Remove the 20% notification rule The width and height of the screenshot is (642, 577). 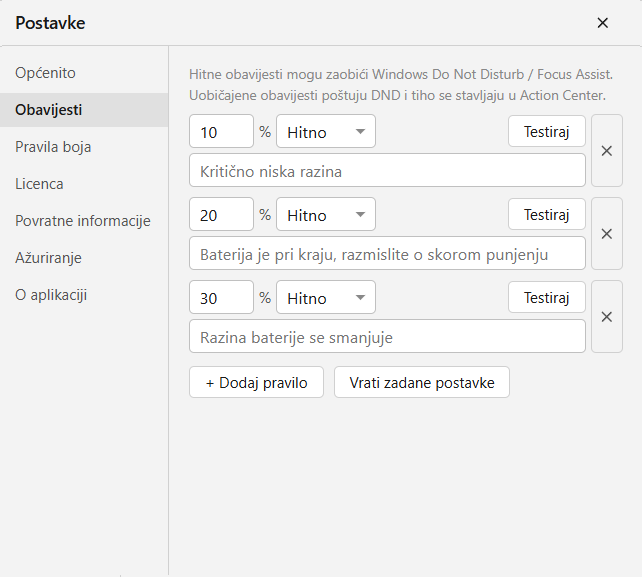tap(607, 233)
